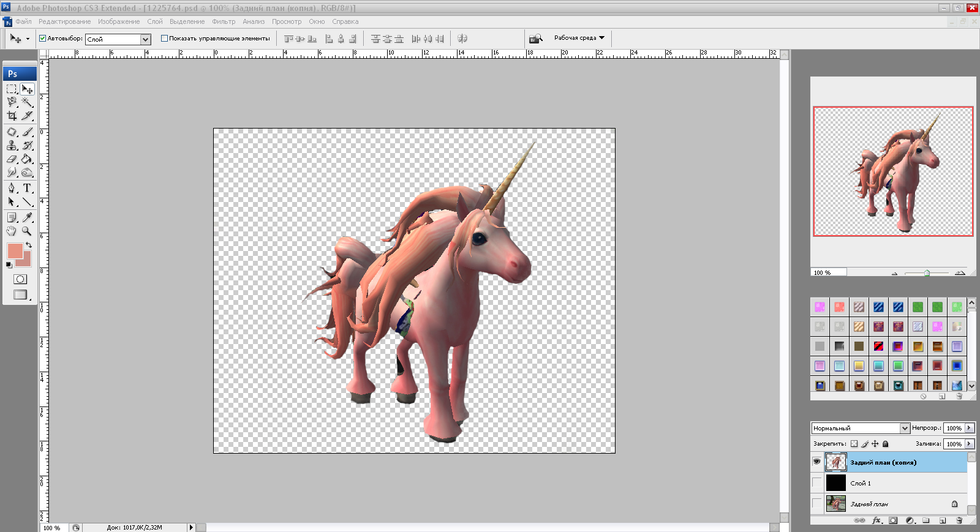
Task: Open the tool preset picker arrow
Action: [28, 39]
